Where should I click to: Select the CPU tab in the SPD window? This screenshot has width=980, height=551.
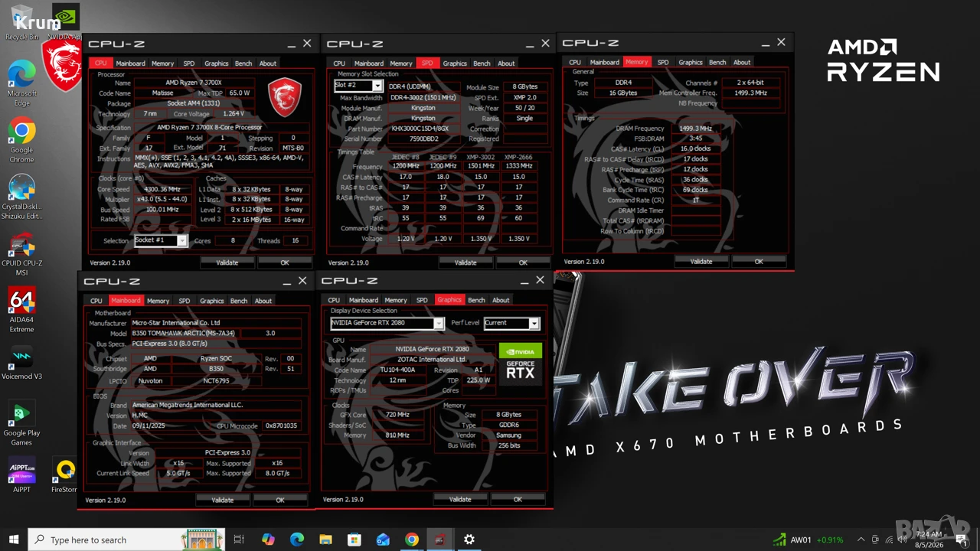point(339,64)
